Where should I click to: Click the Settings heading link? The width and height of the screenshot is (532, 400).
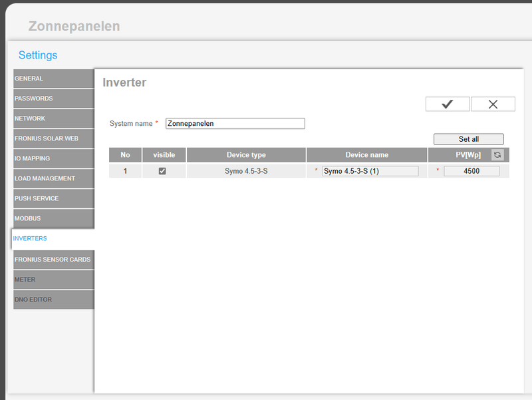(x=38, y=55)
